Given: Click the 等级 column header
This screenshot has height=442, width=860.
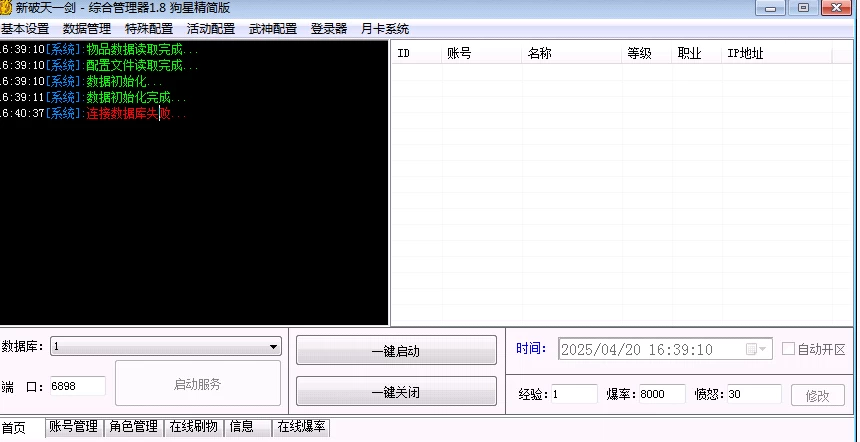Looking at the screenshot, I should point(647,54).
